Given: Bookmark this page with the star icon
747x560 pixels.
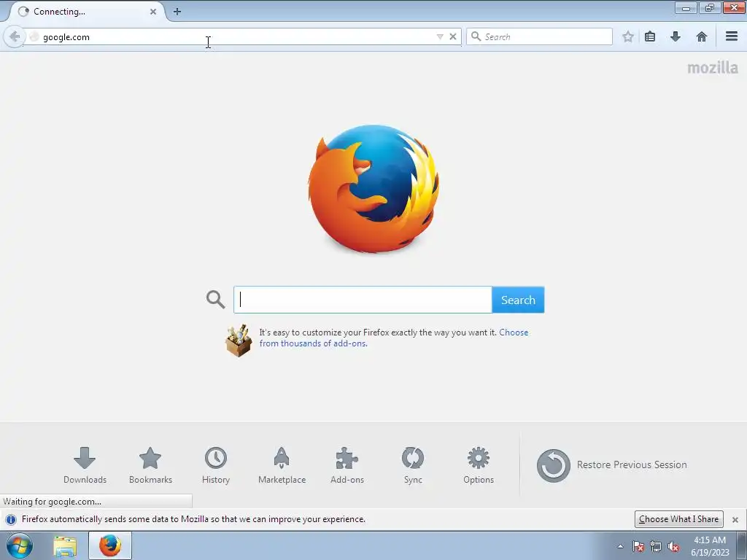Looking at the screenshot, I should pos(628,36).
